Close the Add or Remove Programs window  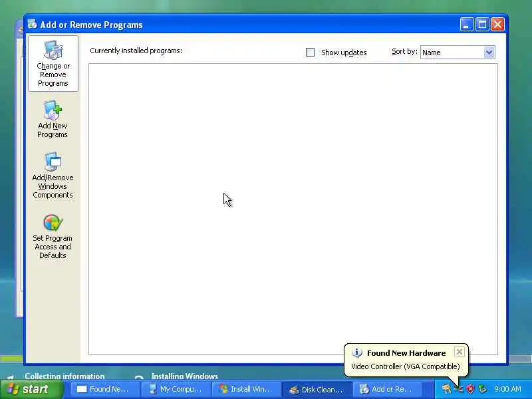click(497, 25)
